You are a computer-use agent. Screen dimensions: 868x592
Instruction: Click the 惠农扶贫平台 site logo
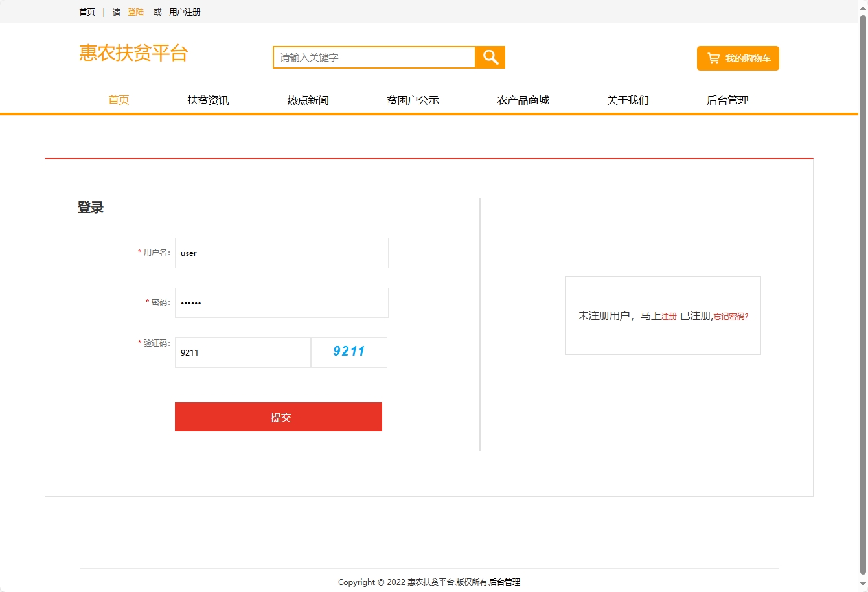[x=133, y=54]
